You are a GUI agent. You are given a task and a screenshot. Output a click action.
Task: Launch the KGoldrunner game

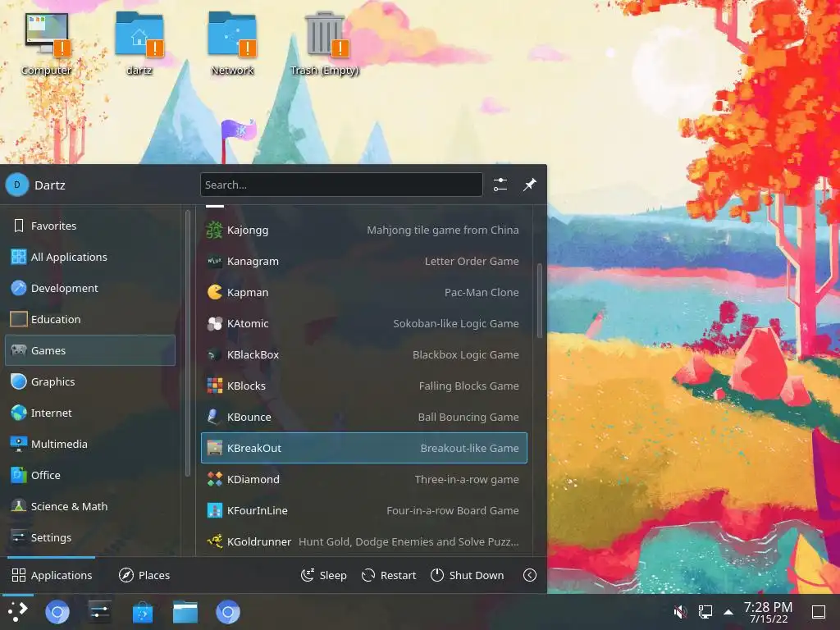363,541
